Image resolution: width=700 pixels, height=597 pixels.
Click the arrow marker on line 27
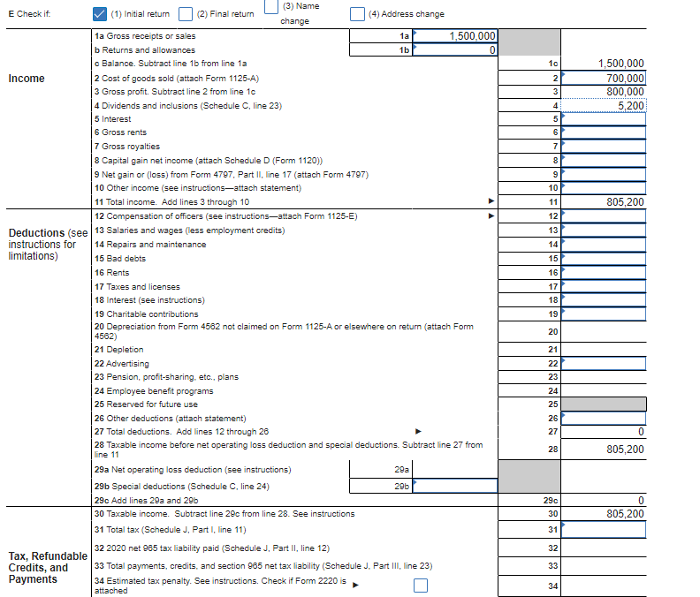point(418,432)
